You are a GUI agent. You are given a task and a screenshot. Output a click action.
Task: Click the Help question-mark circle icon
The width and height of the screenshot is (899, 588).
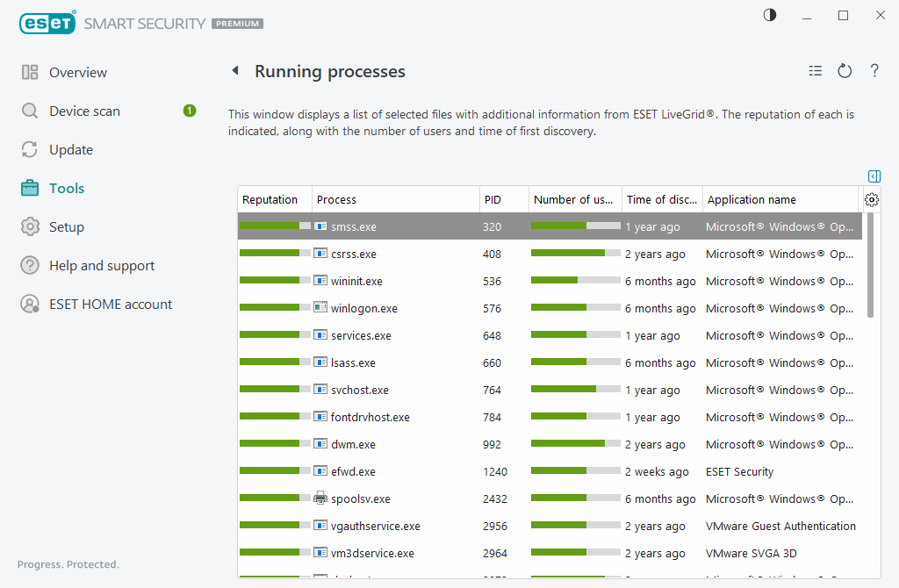point(30,265)
